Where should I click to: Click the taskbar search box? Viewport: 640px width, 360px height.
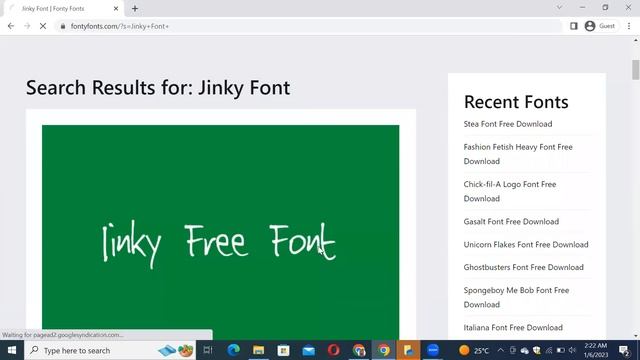(110, 350)
